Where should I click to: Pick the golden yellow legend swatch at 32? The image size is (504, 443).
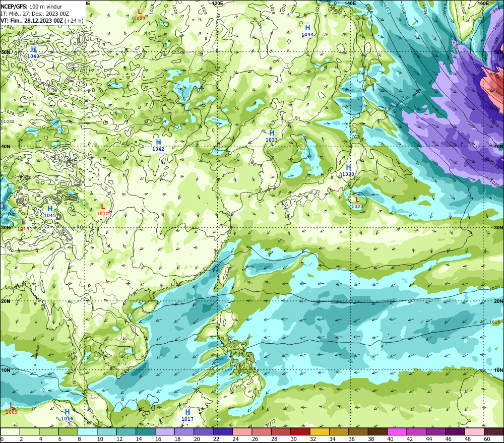click(320, 431)
